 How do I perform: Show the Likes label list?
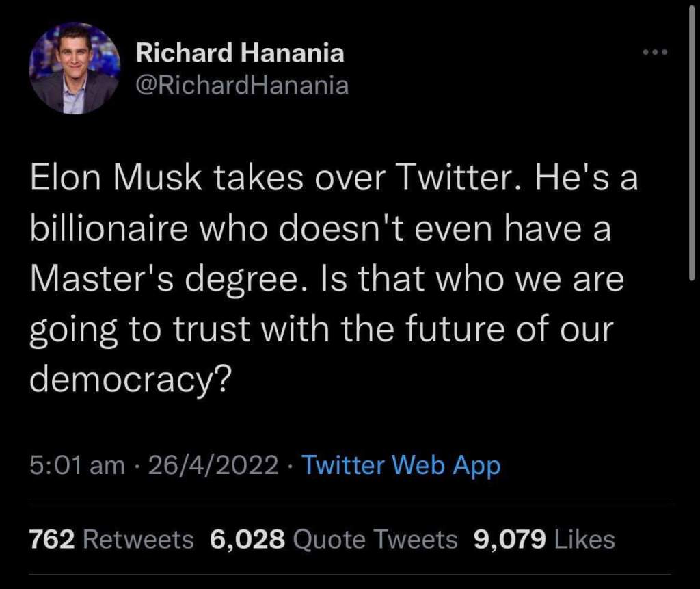(584, 540)
